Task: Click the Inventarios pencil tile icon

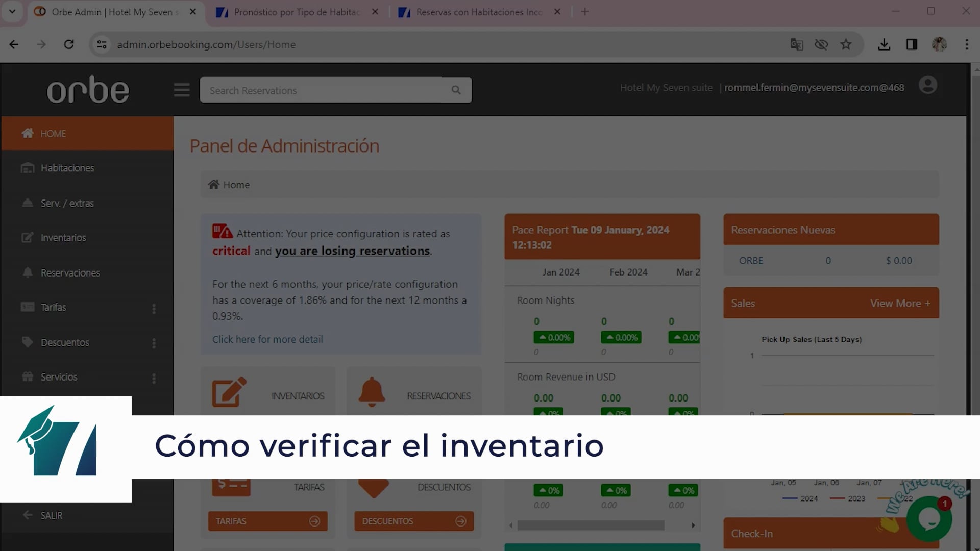Action: (x=229, y=392)
